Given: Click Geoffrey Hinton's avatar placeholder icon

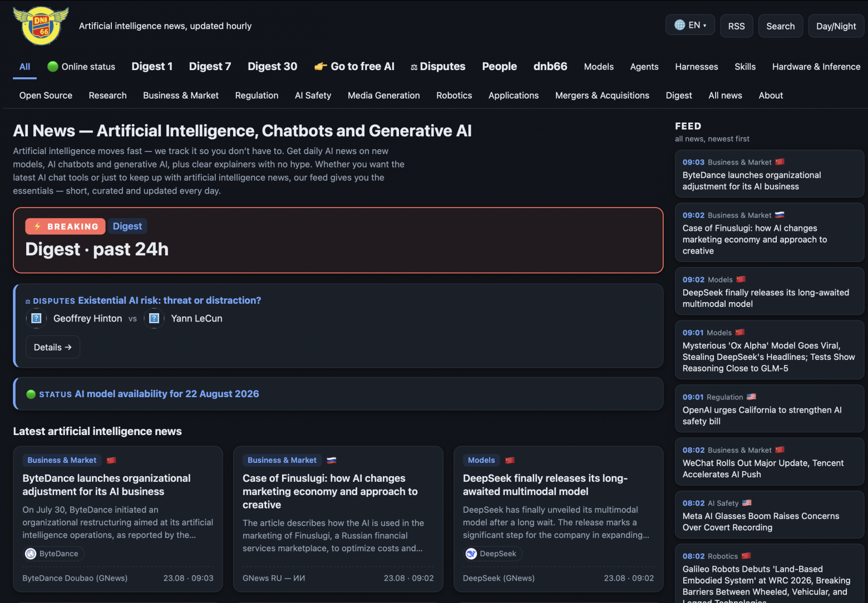Looking at the screenshot, I should (x=36, y=319).
